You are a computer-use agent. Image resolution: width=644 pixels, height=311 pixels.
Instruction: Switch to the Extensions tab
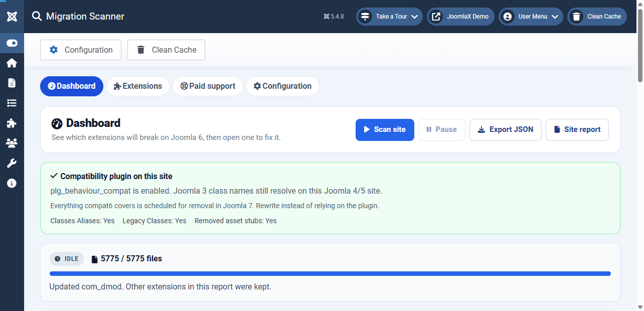[138, 86]
